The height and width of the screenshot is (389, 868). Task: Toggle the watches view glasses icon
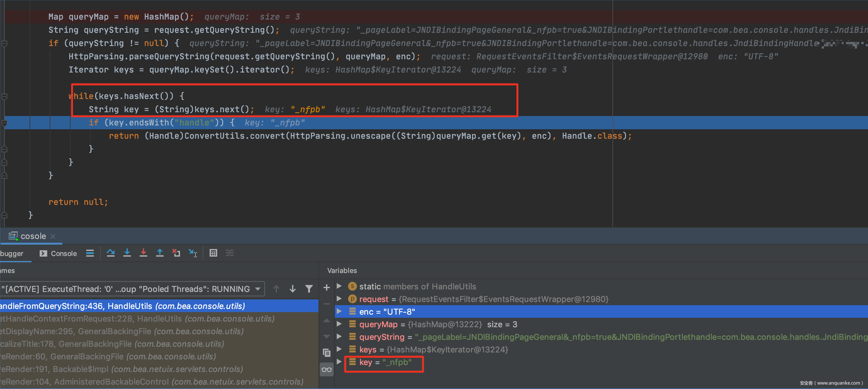click(x=326, y=369)
